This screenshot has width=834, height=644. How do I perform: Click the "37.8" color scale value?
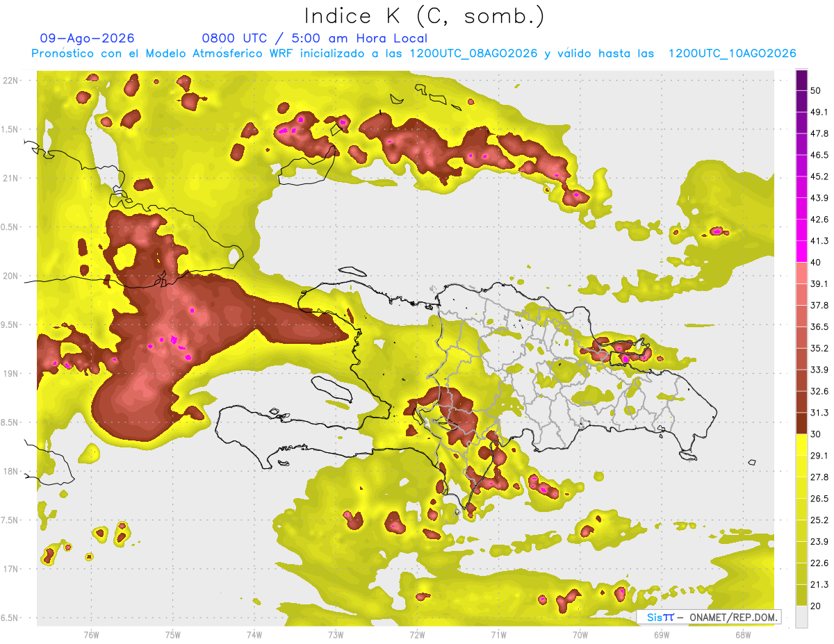coord(819,305)
